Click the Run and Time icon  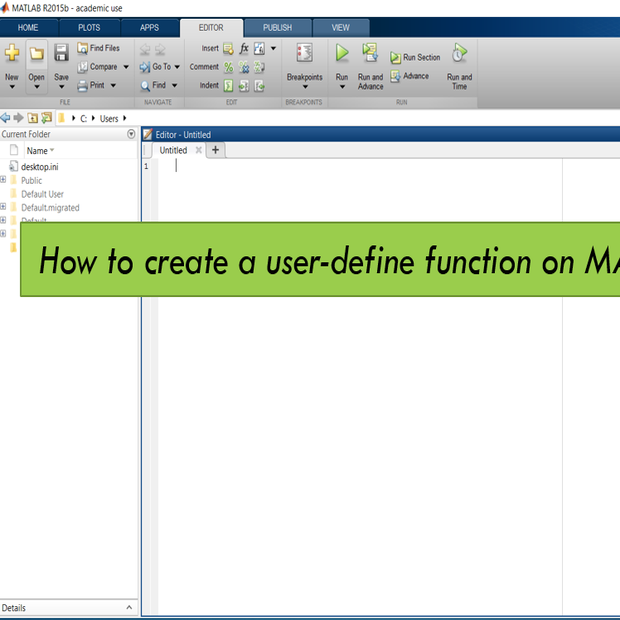[459, 54]
